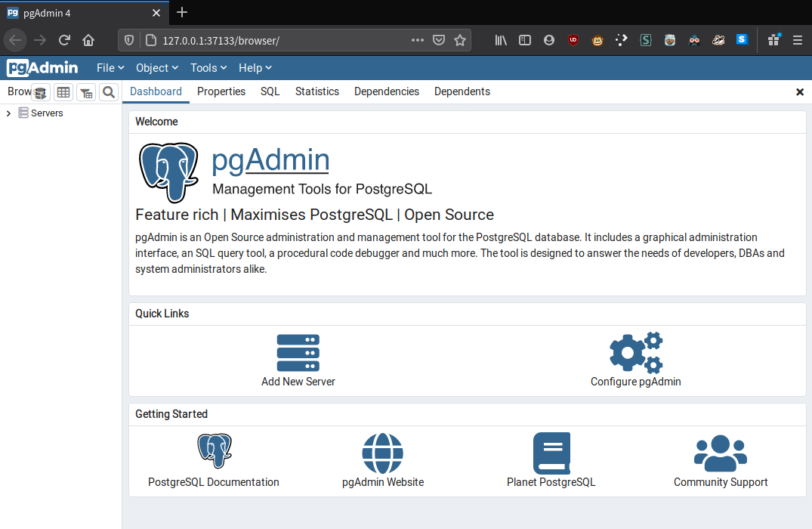Open Configure pgAdmin gears icon

636,352
